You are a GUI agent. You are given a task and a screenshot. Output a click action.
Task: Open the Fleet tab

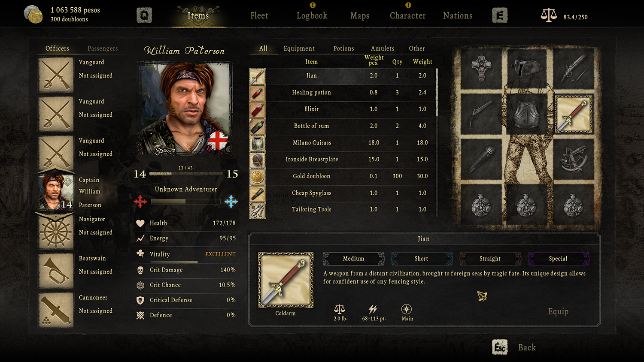click(259, 16)
